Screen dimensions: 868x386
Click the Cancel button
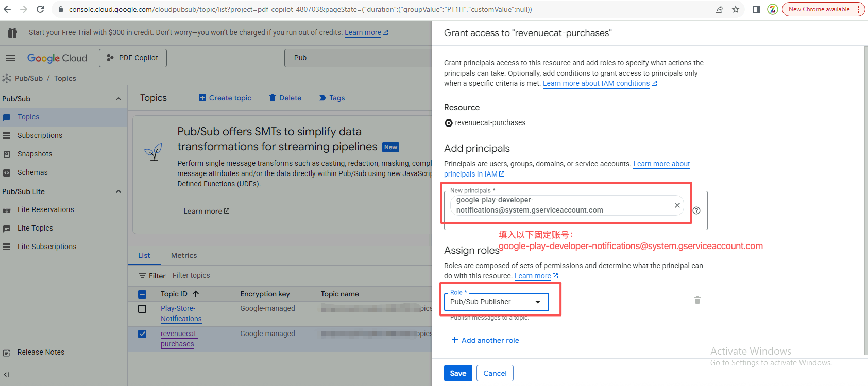(495, 373)
